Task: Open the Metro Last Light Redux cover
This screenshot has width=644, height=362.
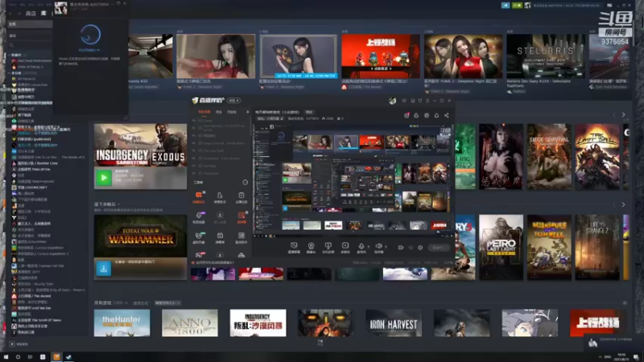Action: (501, 248)
